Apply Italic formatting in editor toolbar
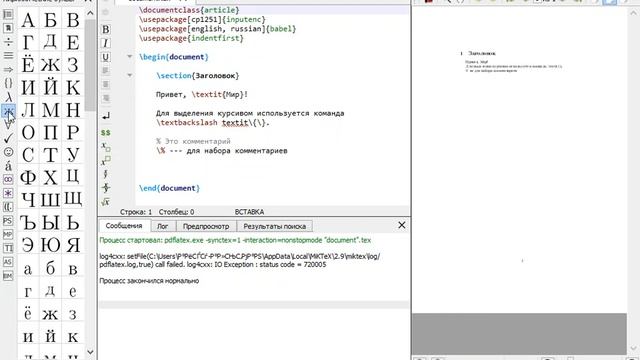Viewport: 640px width, 360px height. point(106,43)
